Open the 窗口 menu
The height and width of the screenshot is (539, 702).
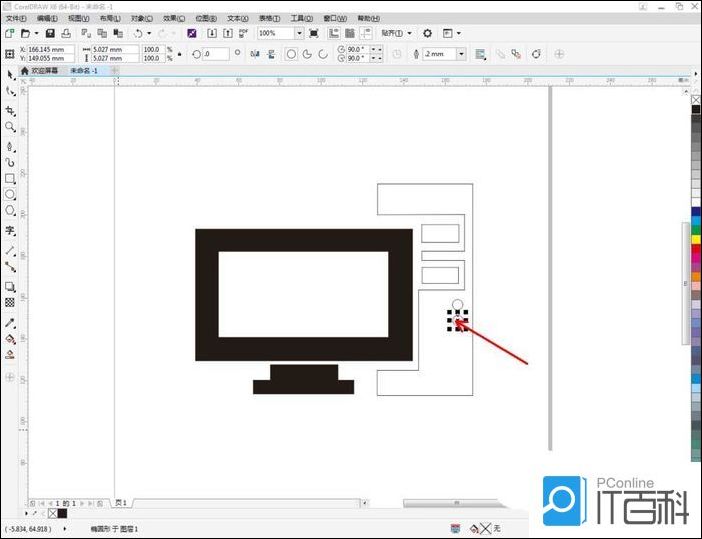[x=335, y=18]
